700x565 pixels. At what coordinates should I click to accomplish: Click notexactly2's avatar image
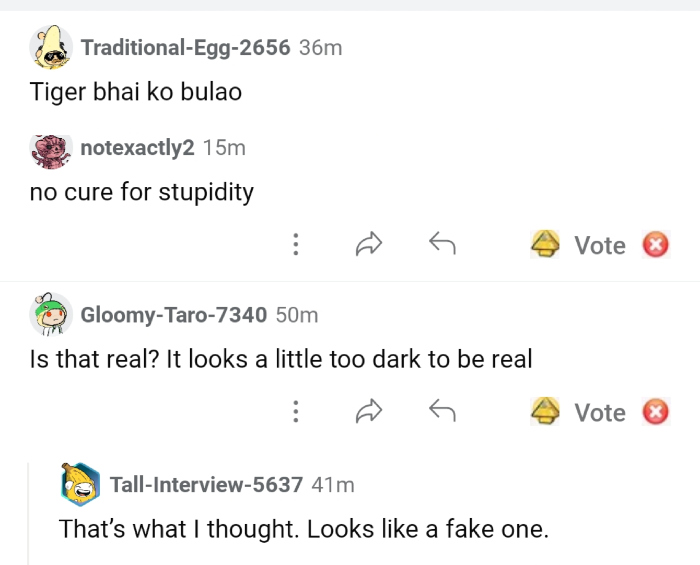coord(51,148)
